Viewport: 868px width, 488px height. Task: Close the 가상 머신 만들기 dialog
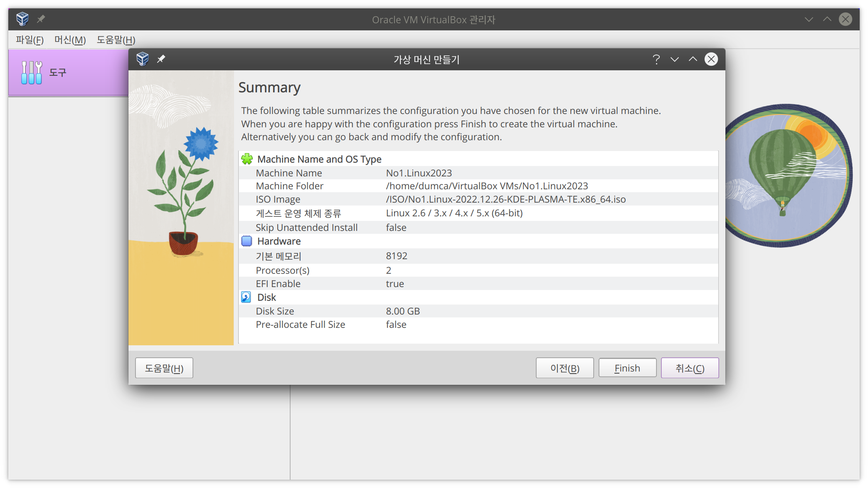pyautogui.click(x=711, y=59)
